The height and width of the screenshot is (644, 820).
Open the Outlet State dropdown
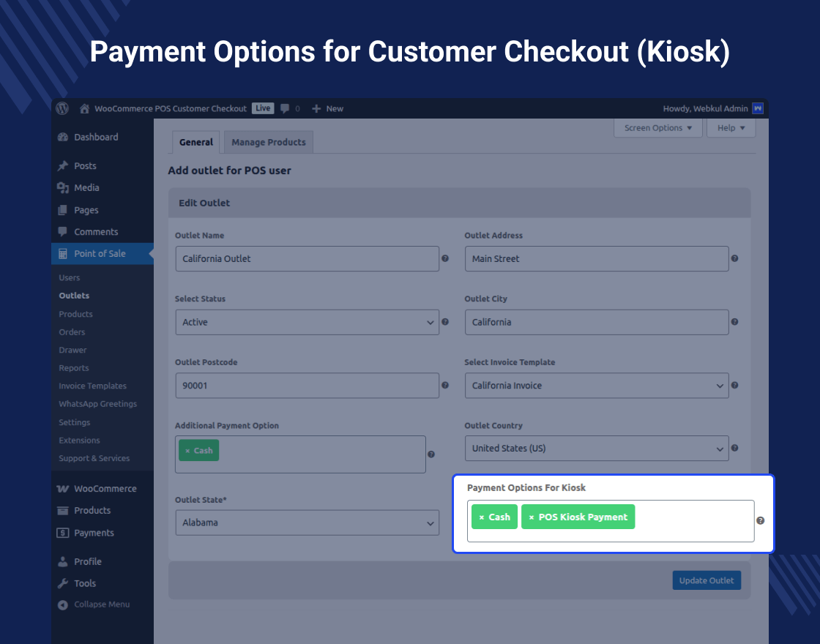coord(307,523)
